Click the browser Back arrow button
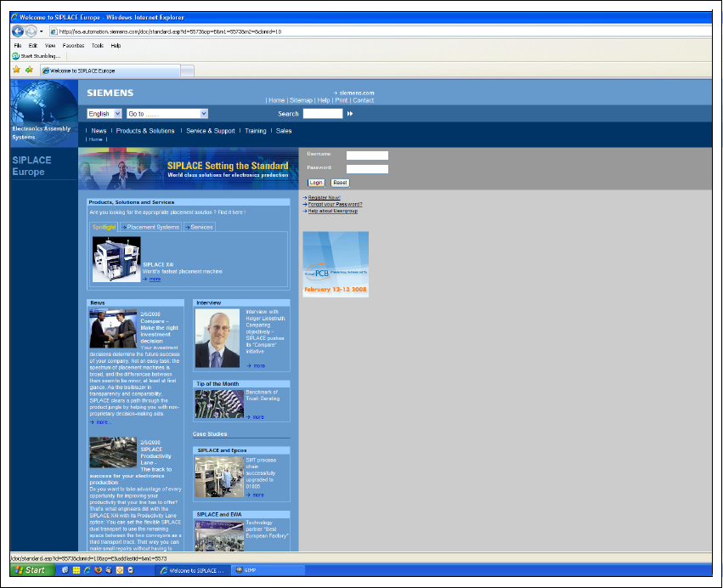Screen dimensions: 723x588 click(x=18, y=31)
